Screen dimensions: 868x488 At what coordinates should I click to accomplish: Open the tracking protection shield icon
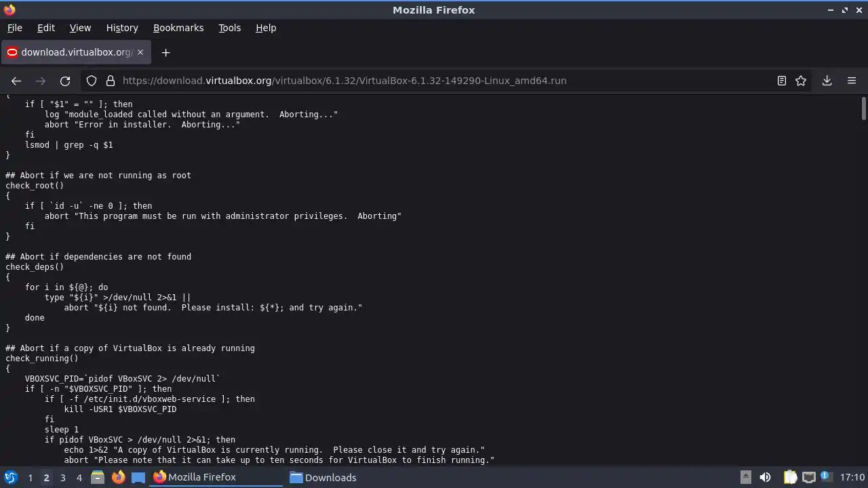tap(92, 81)
